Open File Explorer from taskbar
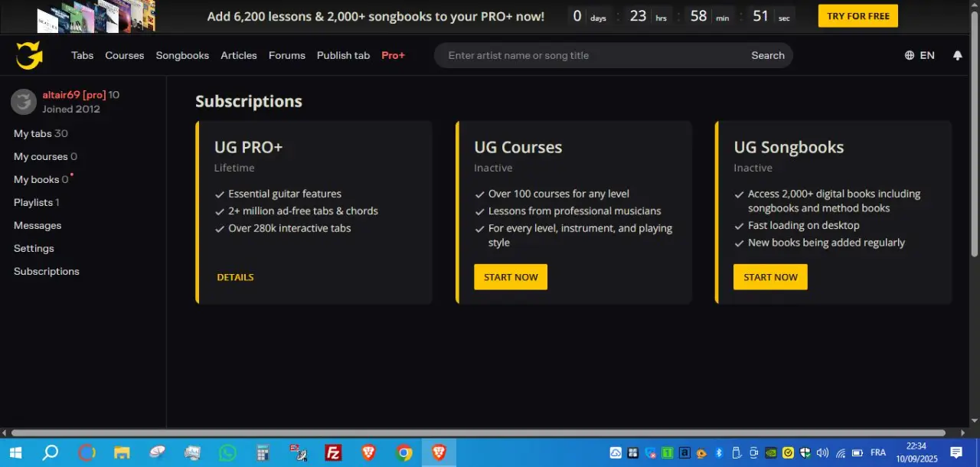This screenshot has width=980, height=467. 122,452
